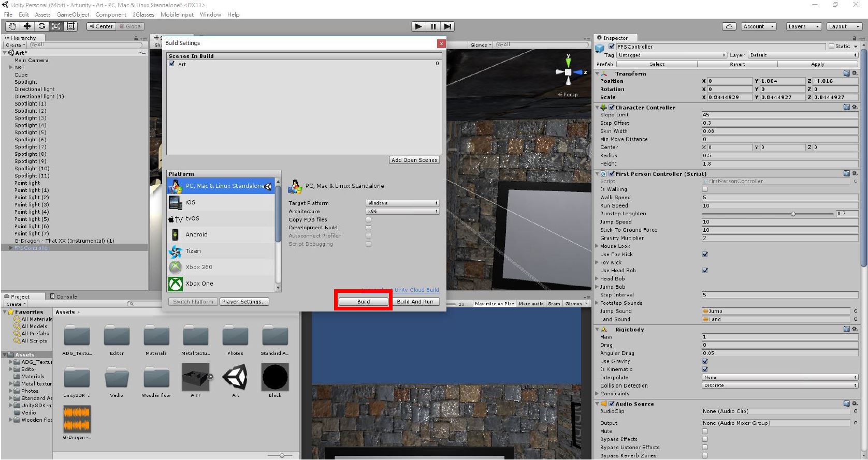Select the G-Dragon audio clip asset

pos(77,419)
